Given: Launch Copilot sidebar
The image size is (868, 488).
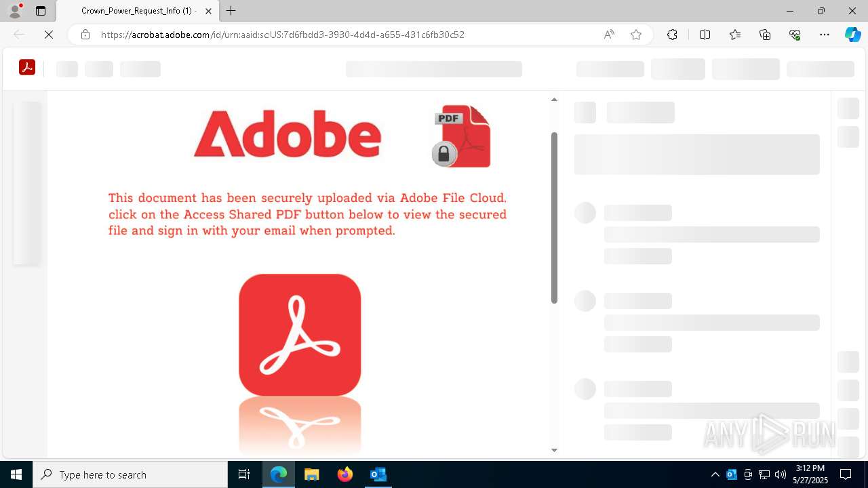Looking at the screenshot, I should [x=852, y=35].
